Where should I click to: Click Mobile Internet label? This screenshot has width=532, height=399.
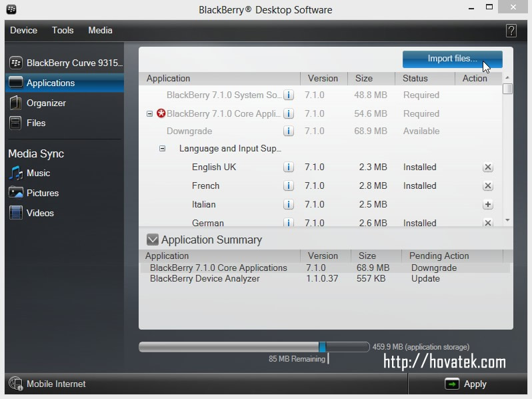[56, 384]
